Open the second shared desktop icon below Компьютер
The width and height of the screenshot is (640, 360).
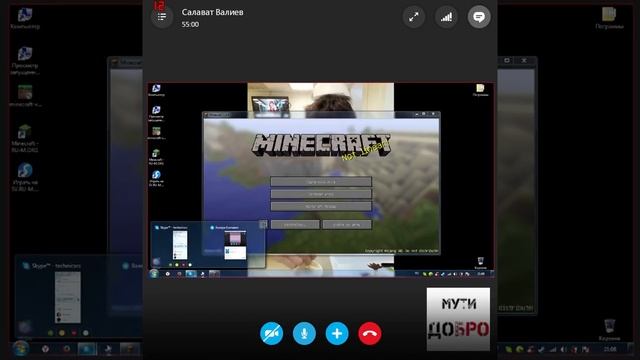tap(156, 113)
